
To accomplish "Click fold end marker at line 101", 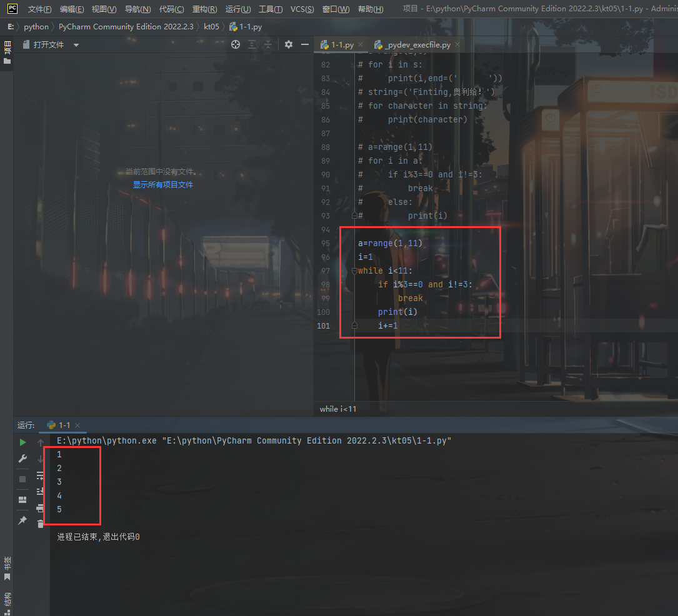I will pyautogui.click(x=354, y=325).
